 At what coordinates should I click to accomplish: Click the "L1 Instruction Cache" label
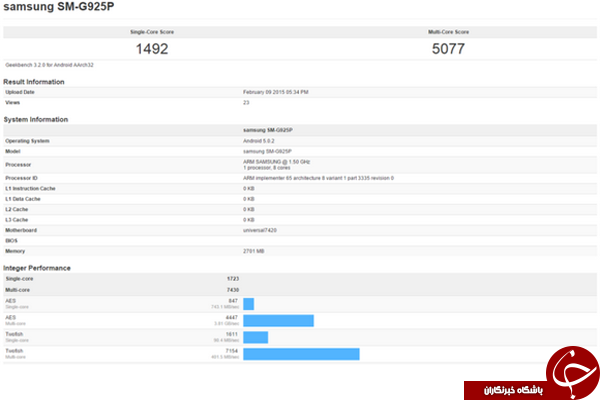30,188
